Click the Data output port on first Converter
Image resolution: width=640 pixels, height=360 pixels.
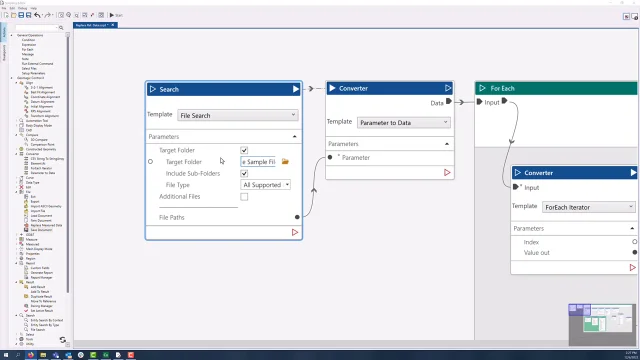click(x=449, y=101)
